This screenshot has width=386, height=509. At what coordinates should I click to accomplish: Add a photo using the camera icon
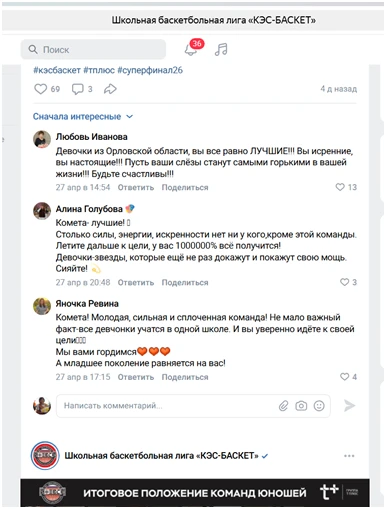pos(301,406)
